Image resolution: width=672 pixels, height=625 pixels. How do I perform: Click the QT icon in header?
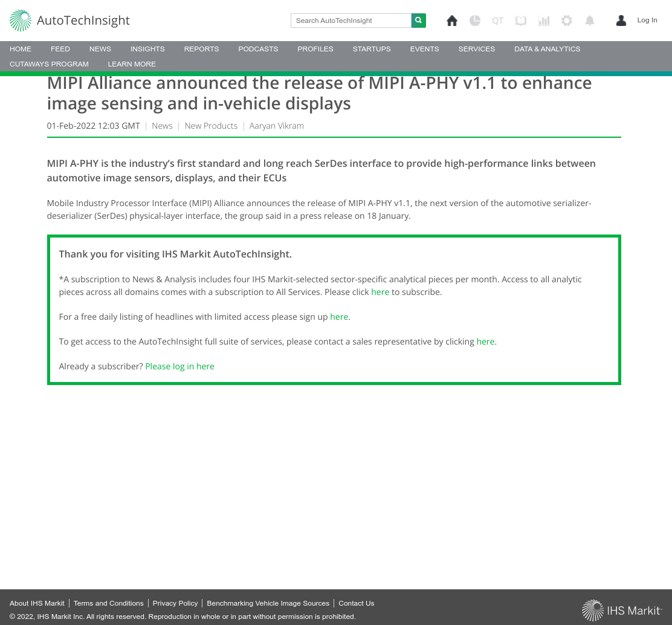497,21
